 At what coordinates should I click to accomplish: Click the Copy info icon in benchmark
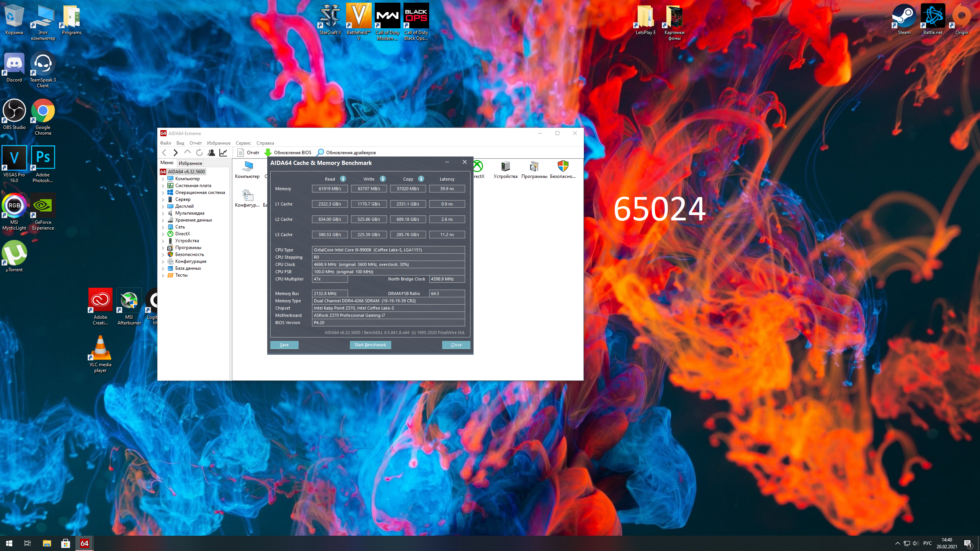click(421, 179)
